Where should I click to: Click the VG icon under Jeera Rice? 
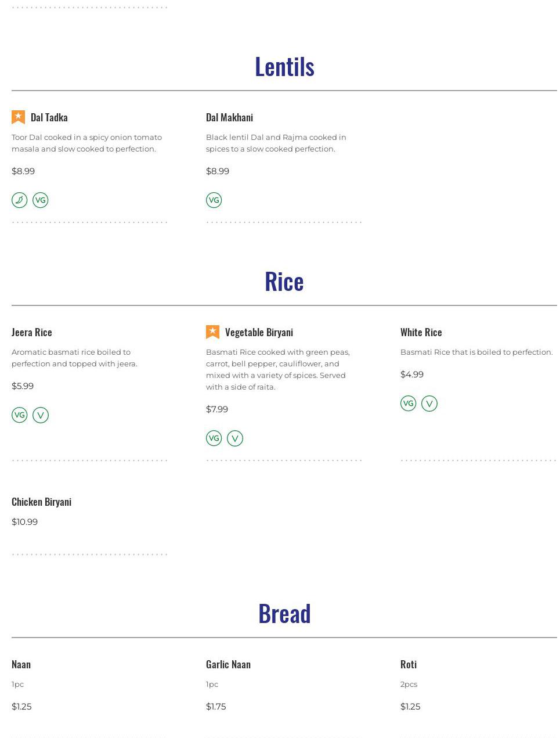point(19,415)
